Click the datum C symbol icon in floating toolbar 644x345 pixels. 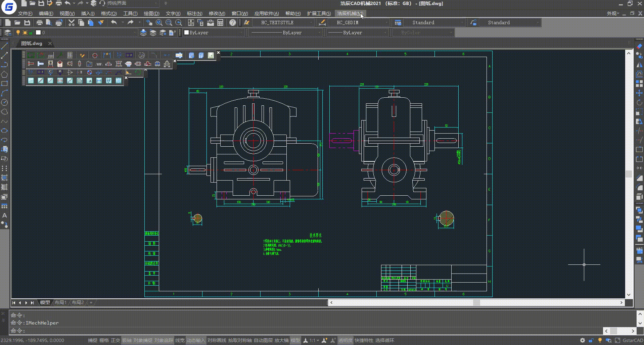click(50, 72)
